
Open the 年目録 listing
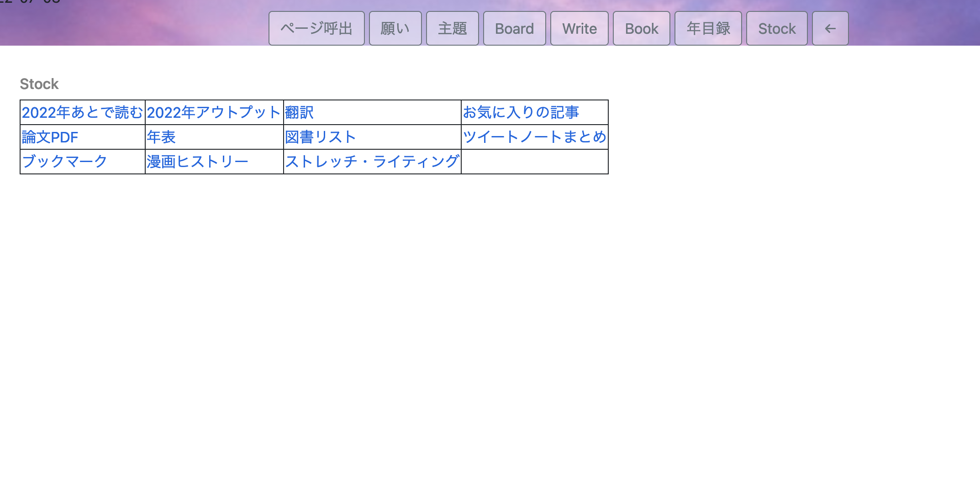[x=708, y=28]
